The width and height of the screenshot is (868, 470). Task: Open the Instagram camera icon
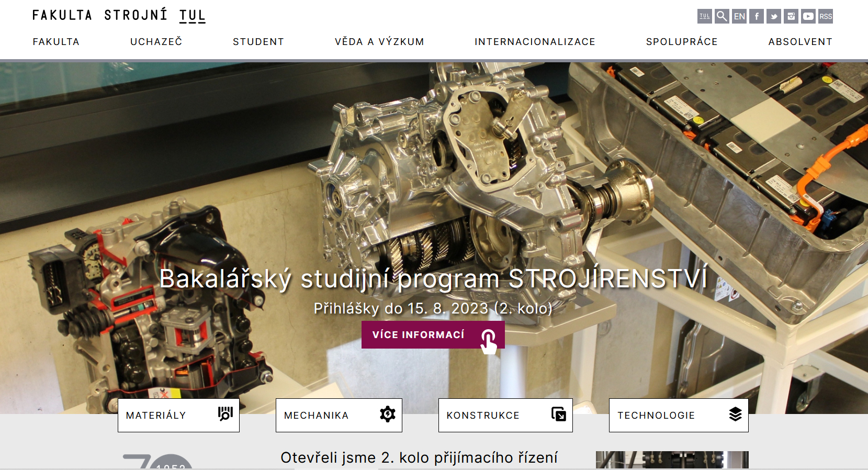(x=791, y=16)
